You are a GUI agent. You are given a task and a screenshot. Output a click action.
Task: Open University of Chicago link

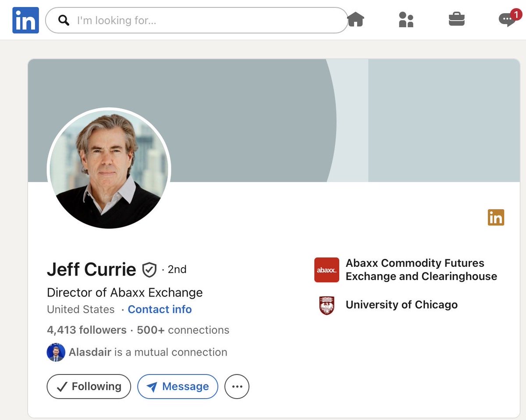pyautogui.click(x=402, y=305)
